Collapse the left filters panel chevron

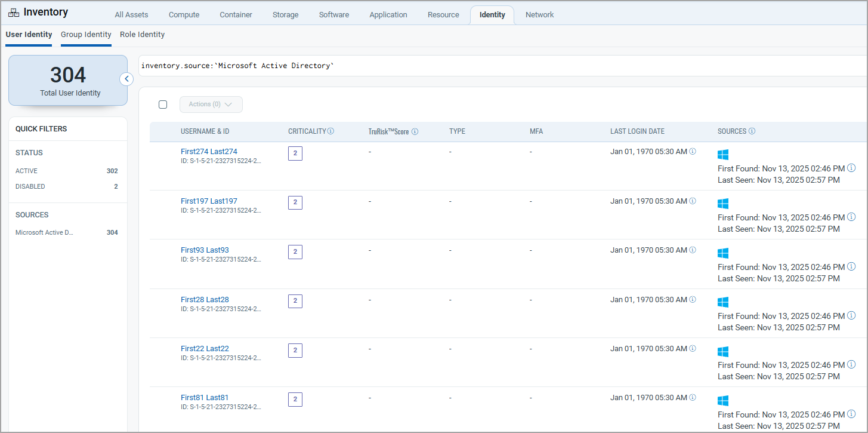point(126,79)
